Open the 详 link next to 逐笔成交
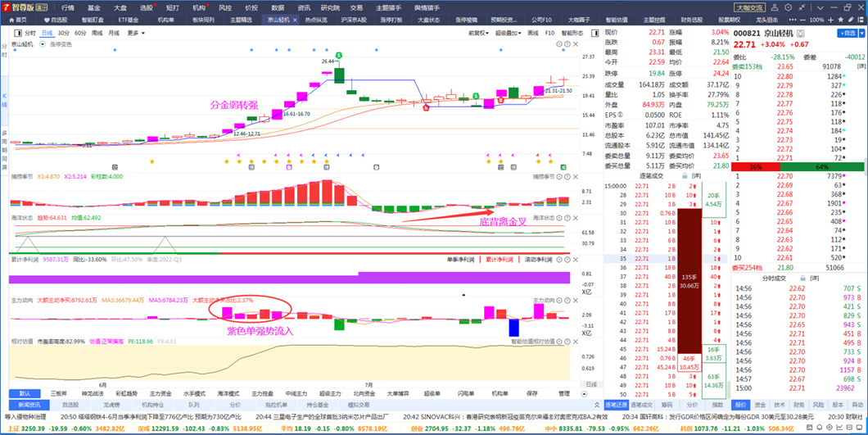868x435 pixels. (x=696, y=175)
